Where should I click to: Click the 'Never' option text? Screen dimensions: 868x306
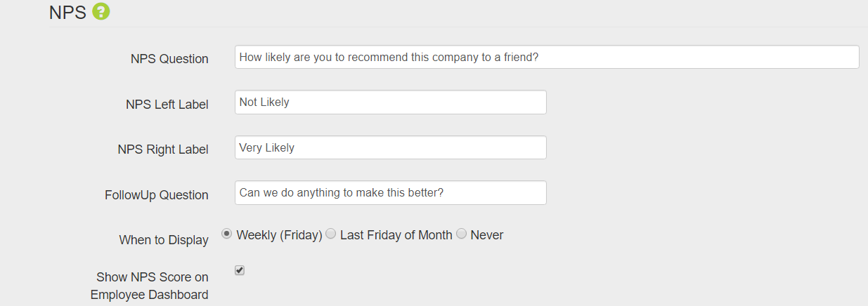coord(486,235)
